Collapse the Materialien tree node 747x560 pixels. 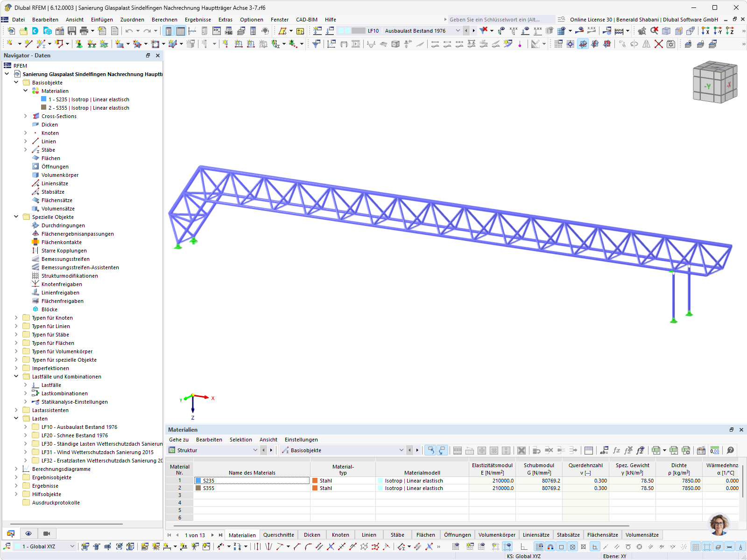26,91
